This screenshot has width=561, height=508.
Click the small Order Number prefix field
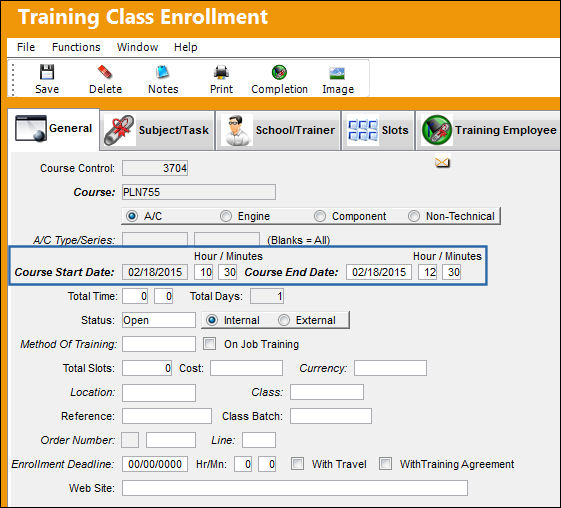(130, 440)
